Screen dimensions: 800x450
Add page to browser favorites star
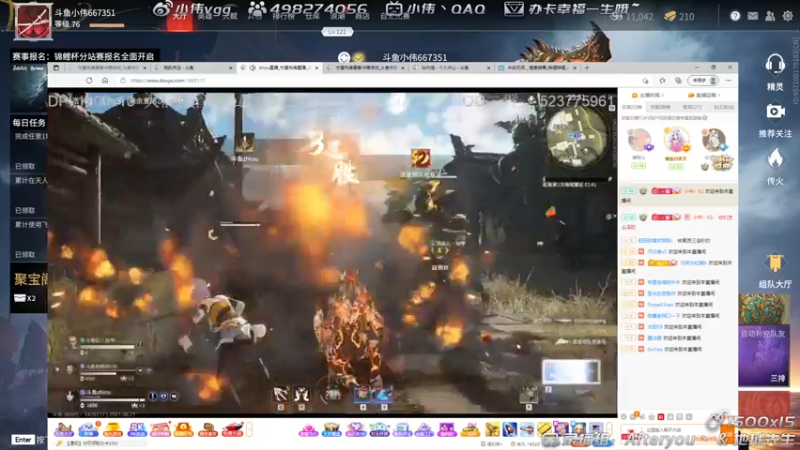coord(662,81)
